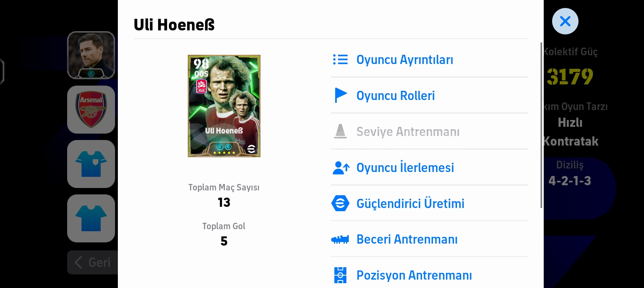Tap the Beceri Antrenmanı boot icon
644x288 pixels.
tap(340, 239)
